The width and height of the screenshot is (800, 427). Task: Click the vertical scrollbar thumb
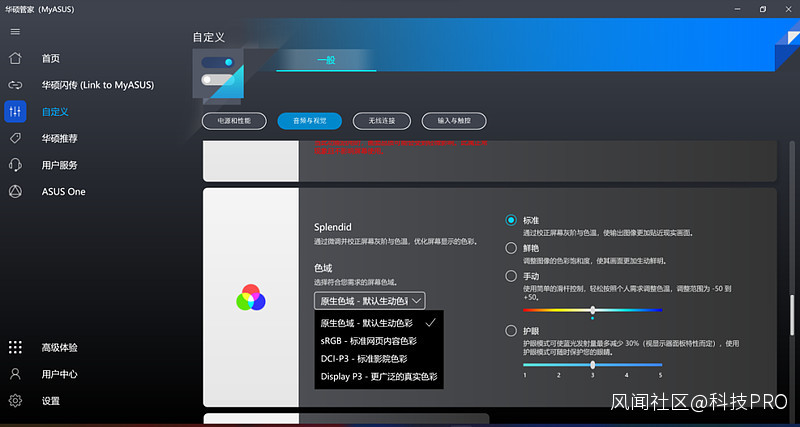coord(792,315)
